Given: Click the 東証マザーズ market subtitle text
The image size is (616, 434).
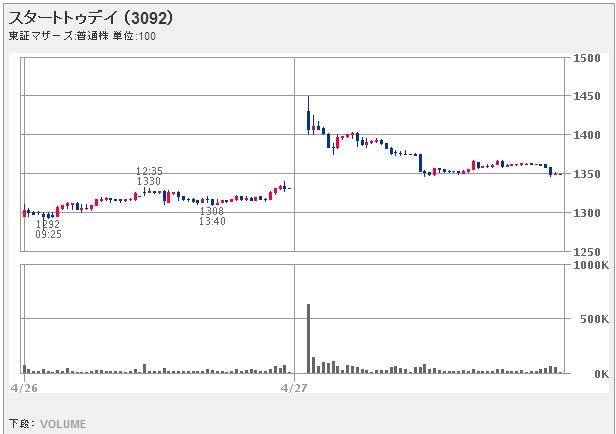Looking at the screenshot, I should coord(82,36).
